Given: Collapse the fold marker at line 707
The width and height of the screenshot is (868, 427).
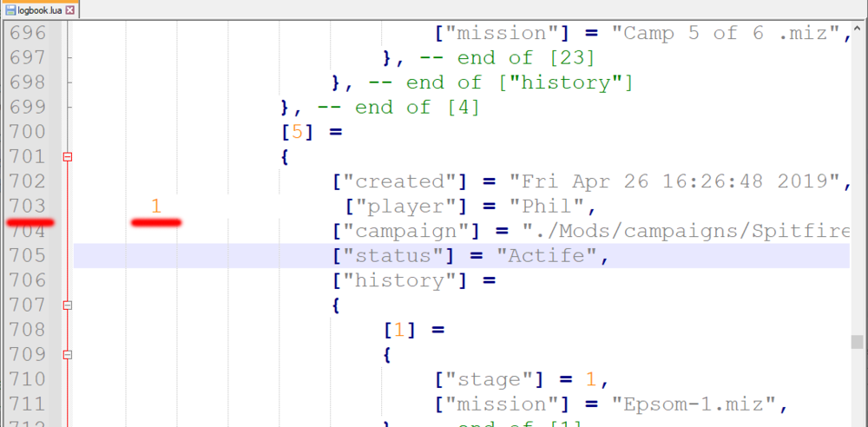Looking at the screenshot, I should pyautogui.click(x=67, y=305).
